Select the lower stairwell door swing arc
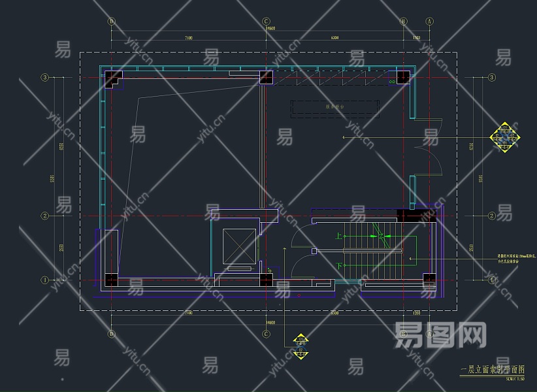 pyautogui.click(x=303, y=266)
